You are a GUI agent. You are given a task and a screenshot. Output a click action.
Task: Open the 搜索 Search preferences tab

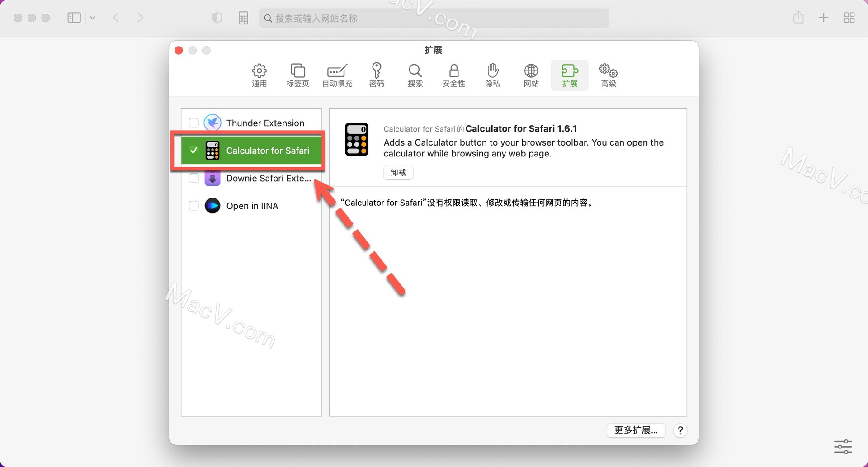[415, 75]
